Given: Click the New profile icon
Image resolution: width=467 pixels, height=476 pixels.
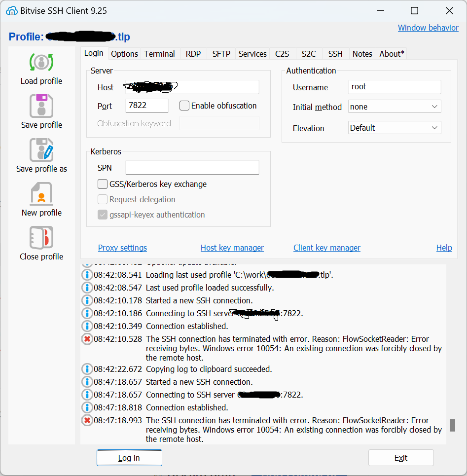Looking at the screenshot, I should (x=41, y=194).
